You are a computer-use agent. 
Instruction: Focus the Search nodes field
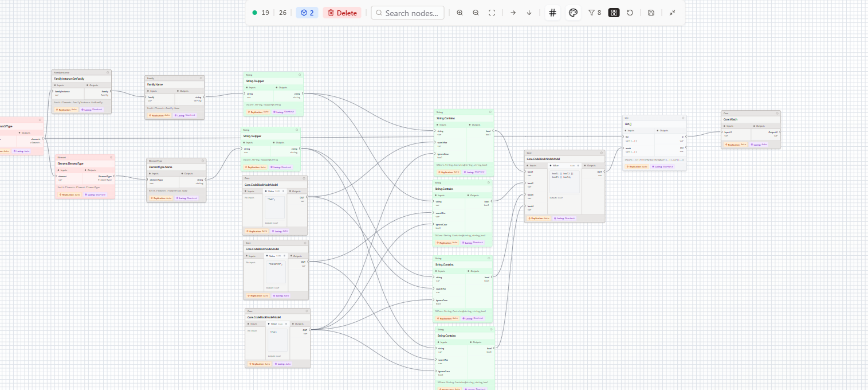[408, 13]
